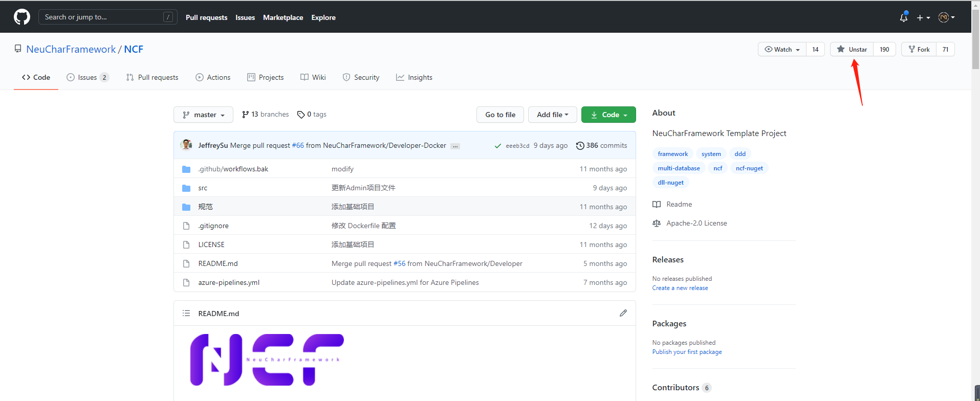
Task: Open the README table of contents icon
Action: point(186,313)
